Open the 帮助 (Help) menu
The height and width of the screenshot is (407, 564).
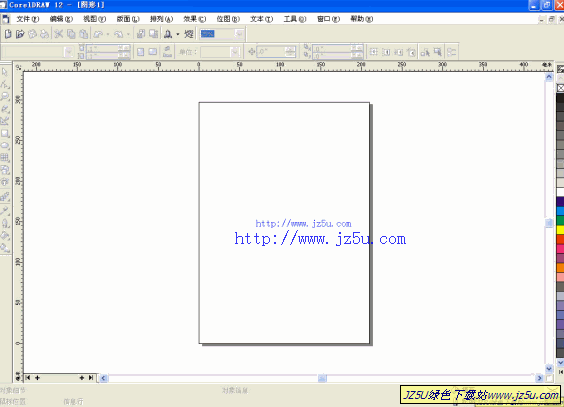click(x=361, y=19)
